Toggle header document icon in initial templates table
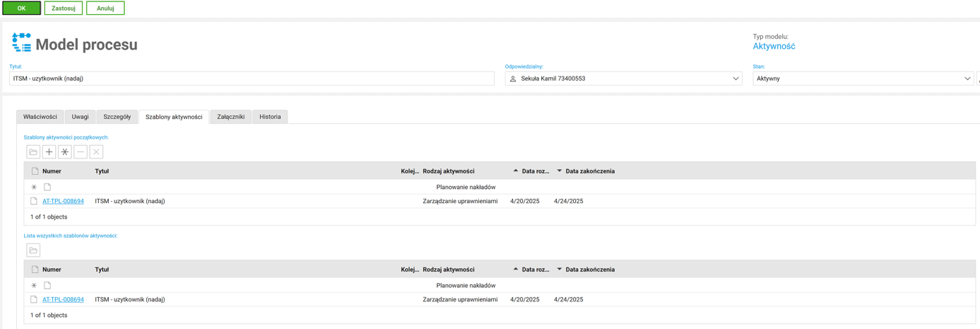This screenshot has width=980, height=329. 35,171
